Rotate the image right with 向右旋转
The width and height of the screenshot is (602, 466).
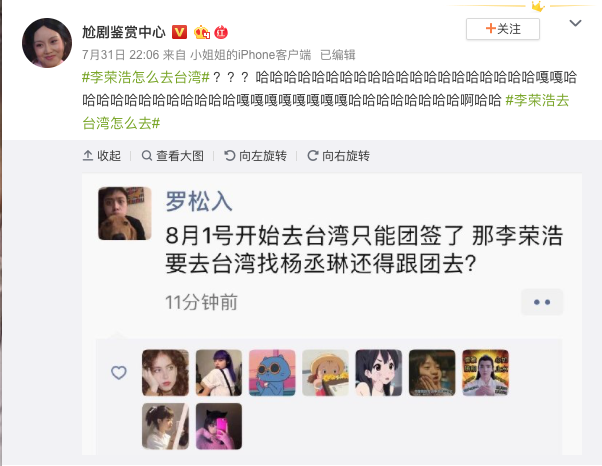(x=339, y=156)
